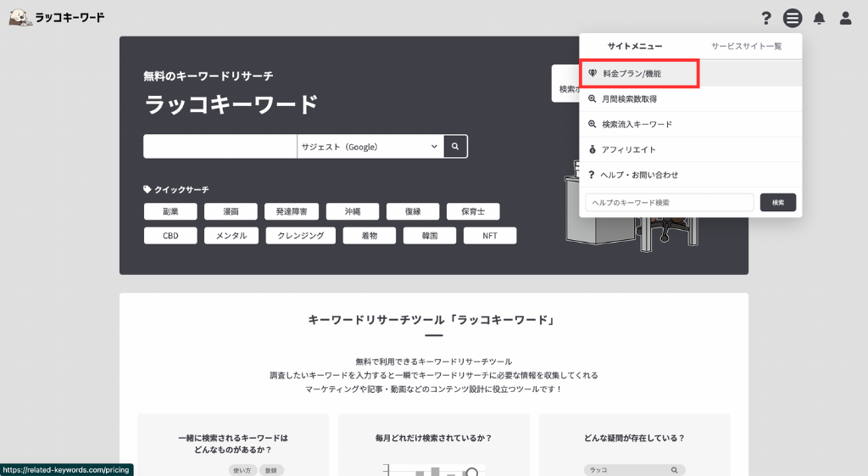Click the question mark icon beside ヘルプ・お問い合わせ
This screenshot has height=476, width=868.
[591, 175]
